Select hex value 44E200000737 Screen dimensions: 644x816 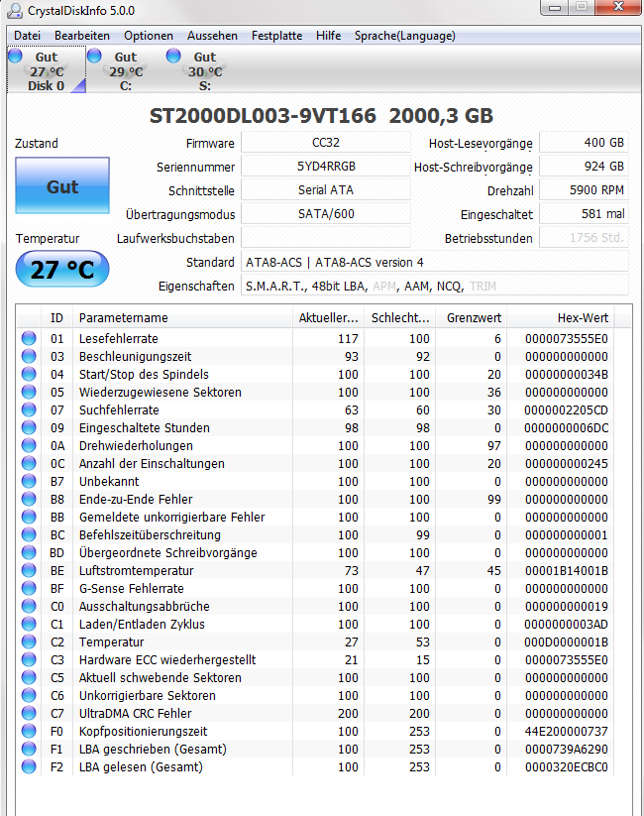click(566, 731)
